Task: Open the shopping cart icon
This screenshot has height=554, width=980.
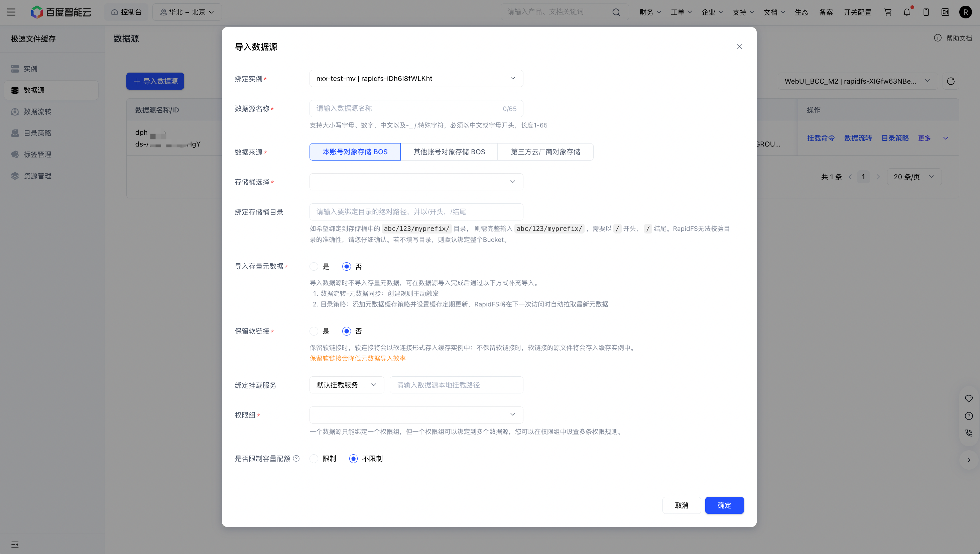Action: (x=887, y=12)
